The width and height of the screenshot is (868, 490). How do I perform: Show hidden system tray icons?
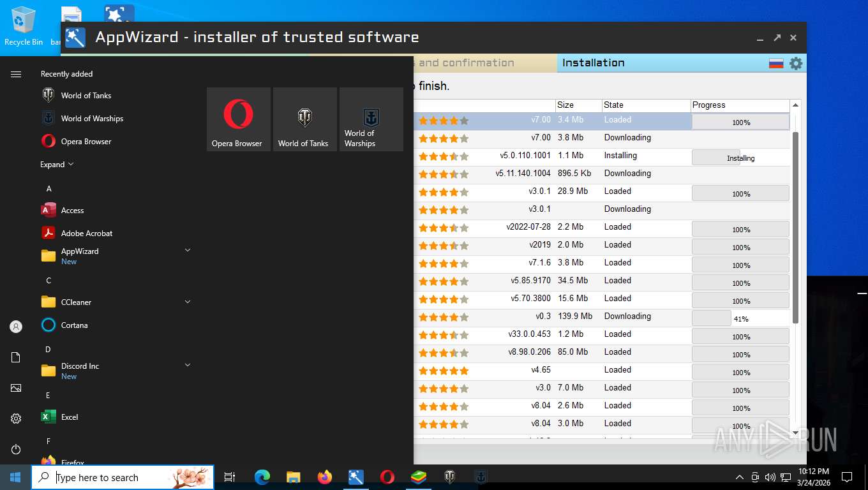(739, 477)
